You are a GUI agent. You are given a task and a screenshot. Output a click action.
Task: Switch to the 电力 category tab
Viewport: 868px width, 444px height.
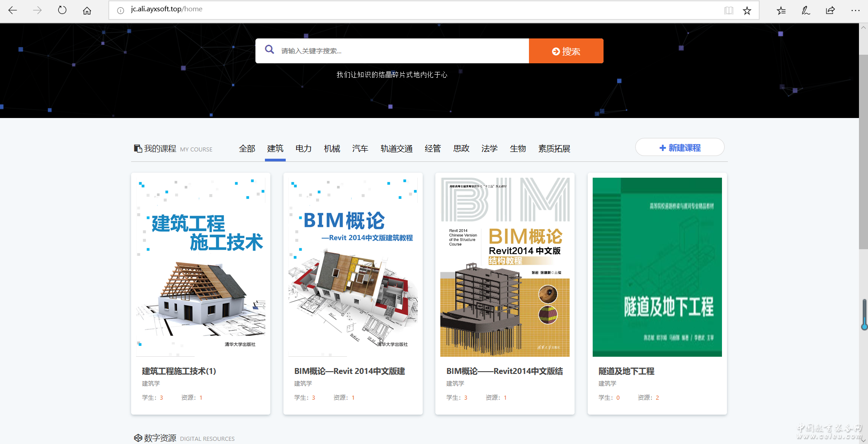303,149
